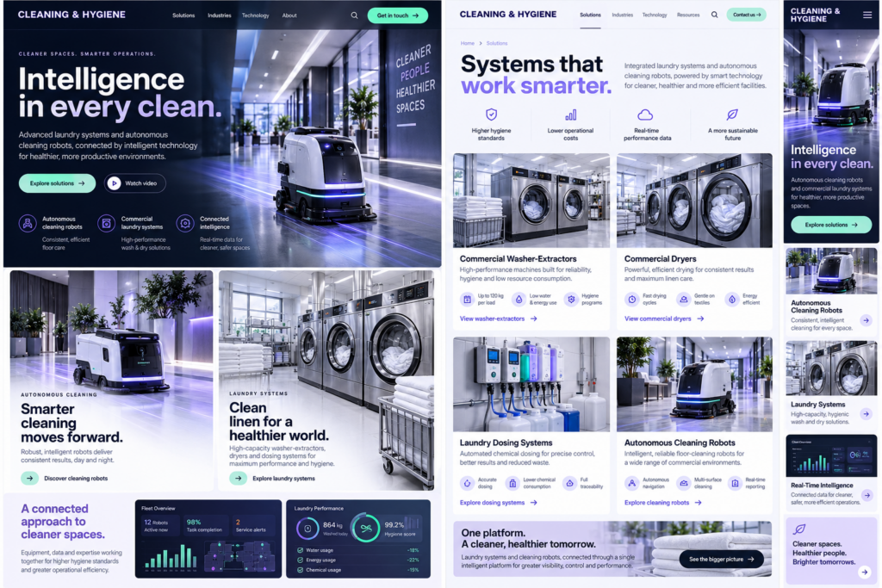Click Discover cleaning robots link
This screenshot has width=882, height=588.
[x=65, y=479]
